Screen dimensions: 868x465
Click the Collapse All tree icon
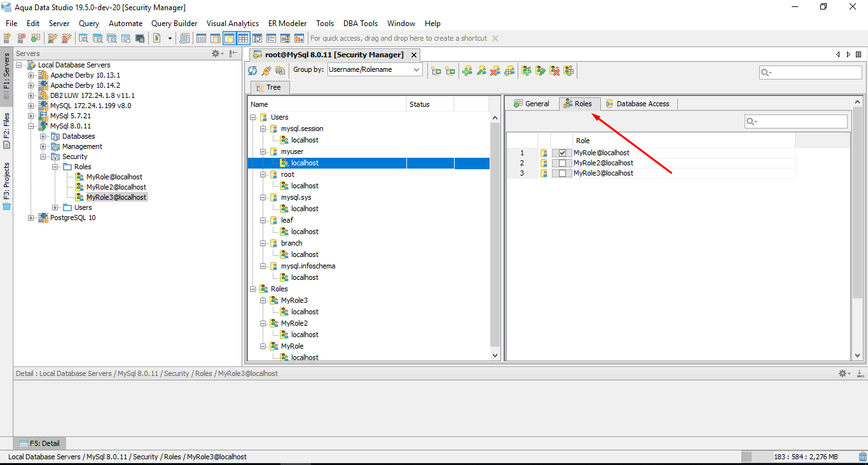[450, 70]
